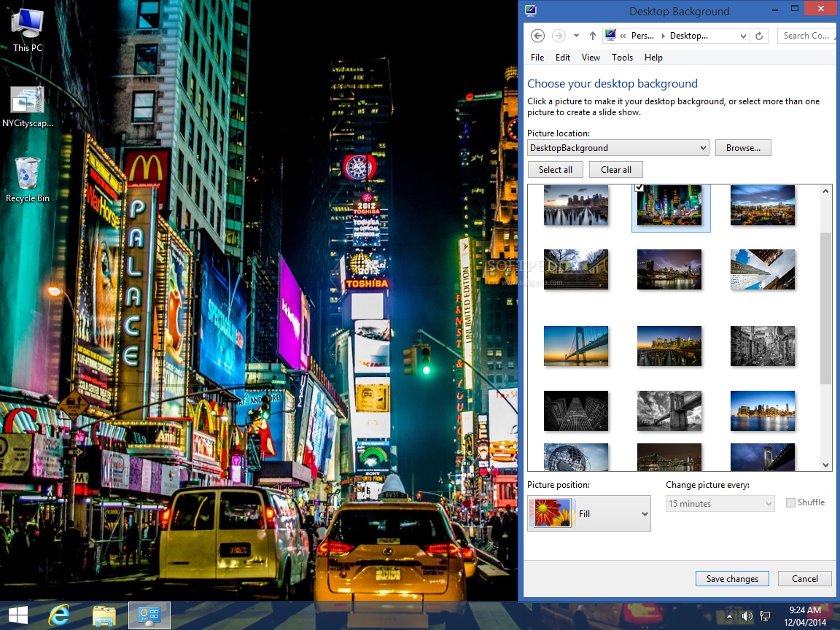Click the Browse... button
840x630 pixels.
743,148
